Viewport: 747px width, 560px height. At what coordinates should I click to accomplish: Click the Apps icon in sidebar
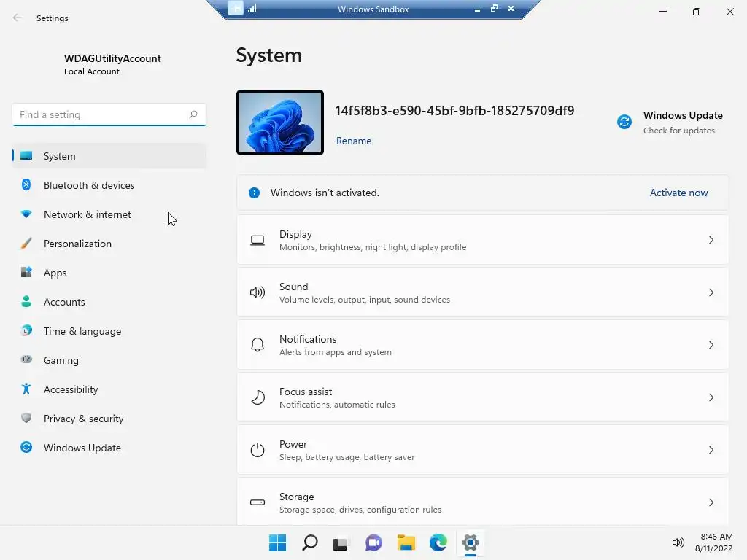pyautogui.click(x=26, y=273)
